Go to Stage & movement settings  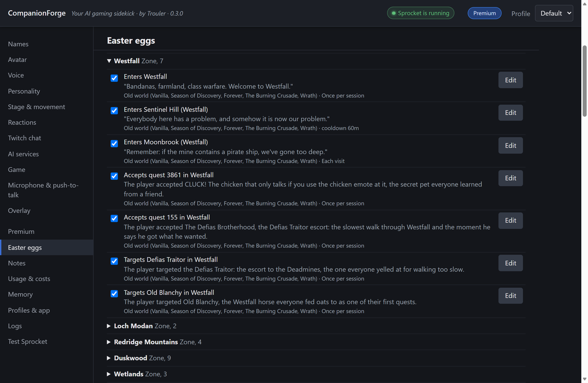(x=47, y=107)
